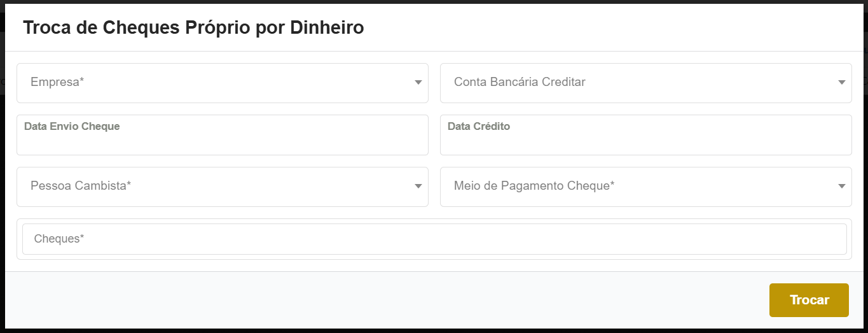868x333 pixels.
Task: Open the Empresa dropdown
Action: [222, 83]
